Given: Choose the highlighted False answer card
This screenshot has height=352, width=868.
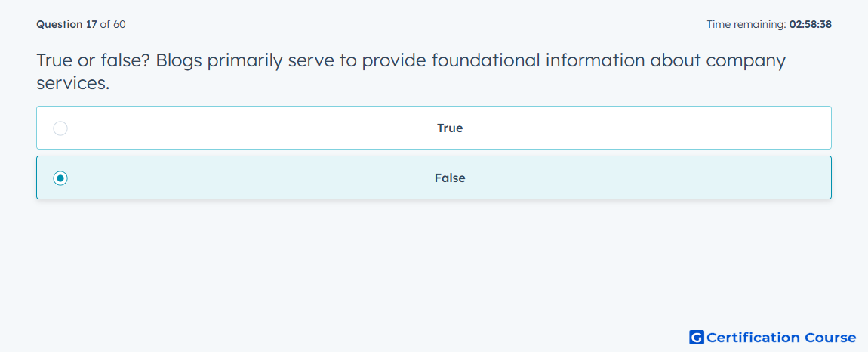Looking at the screenshot, I should [433, 178].
